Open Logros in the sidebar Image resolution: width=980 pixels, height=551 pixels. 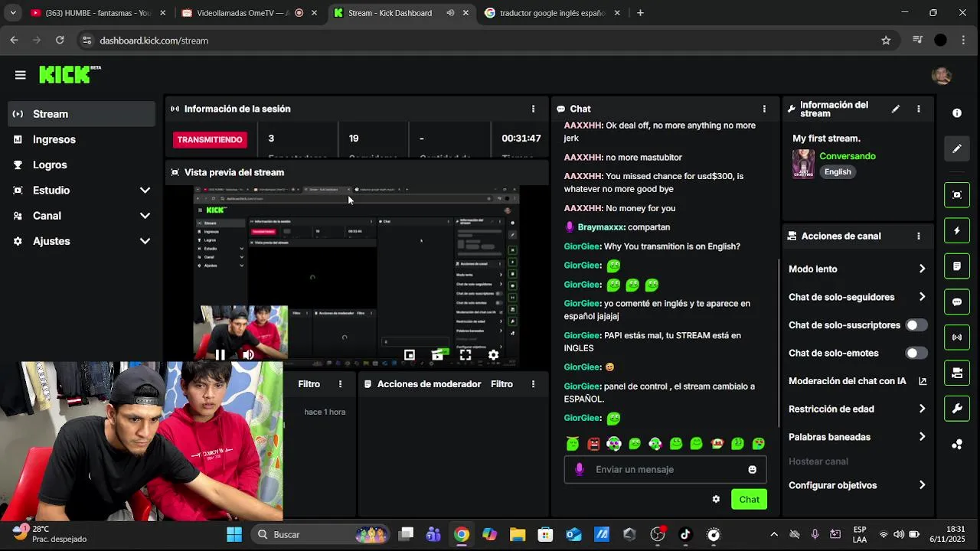tap(81, 165)
